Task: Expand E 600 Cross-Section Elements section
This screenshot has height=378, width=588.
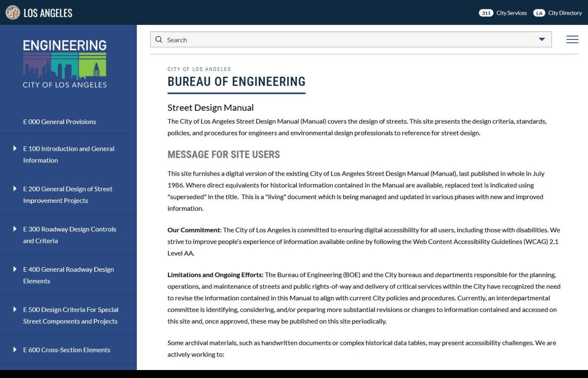Action: [14, 349]
